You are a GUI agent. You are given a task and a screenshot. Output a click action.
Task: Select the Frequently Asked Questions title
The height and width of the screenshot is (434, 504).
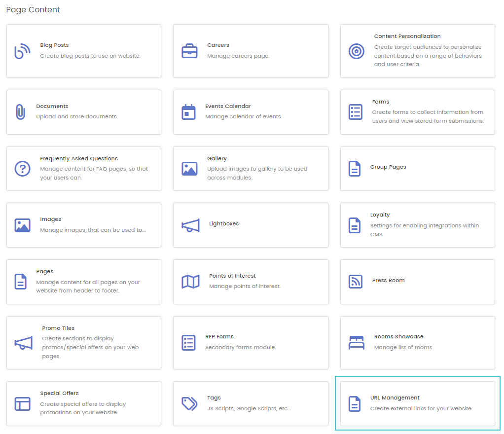coord(79,158)
